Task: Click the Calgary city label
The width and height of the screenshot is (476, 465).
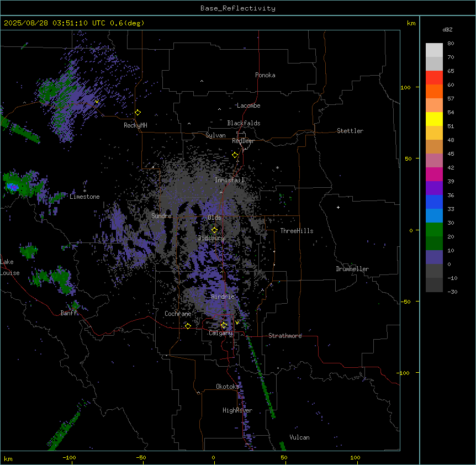Action: pyautogui.click(x=220, y=333)
